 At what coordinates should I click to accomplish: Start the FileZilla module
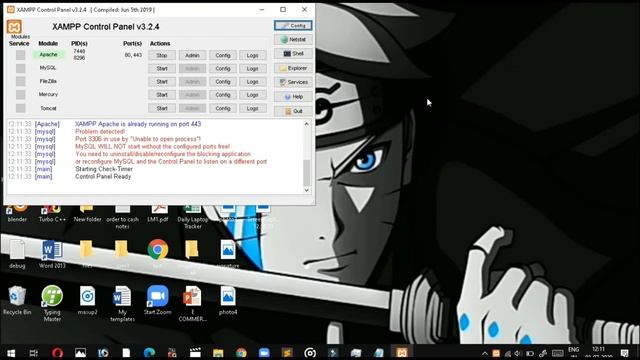(x=162, y=82)
